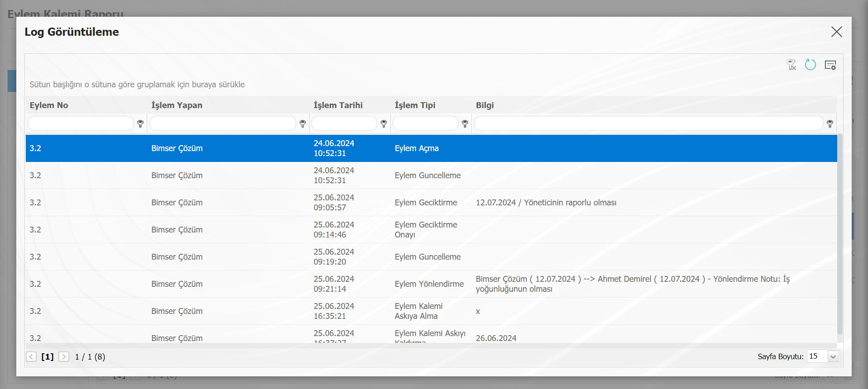Focus the İşlem Tipi filter field

pos(426,123)
